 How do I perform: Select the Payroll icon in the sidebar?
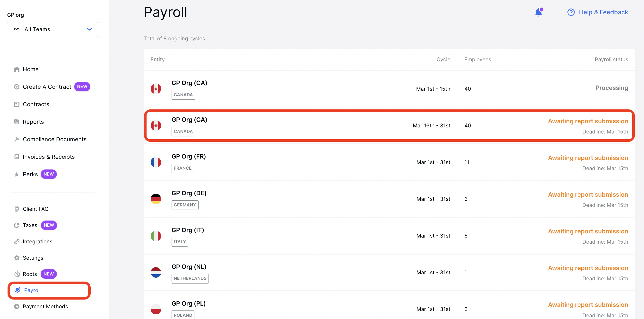[x=17, y=290]
